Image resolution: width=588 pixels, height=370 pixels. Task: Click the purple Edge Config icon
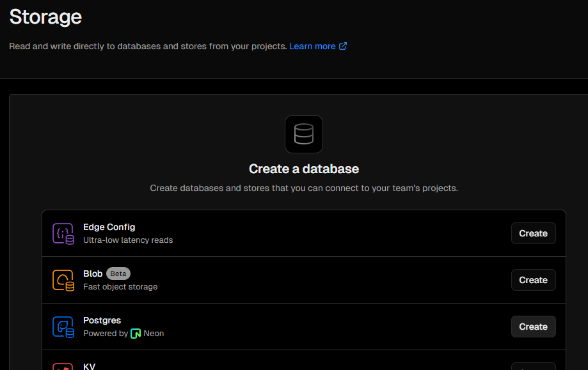click(63, 234)
